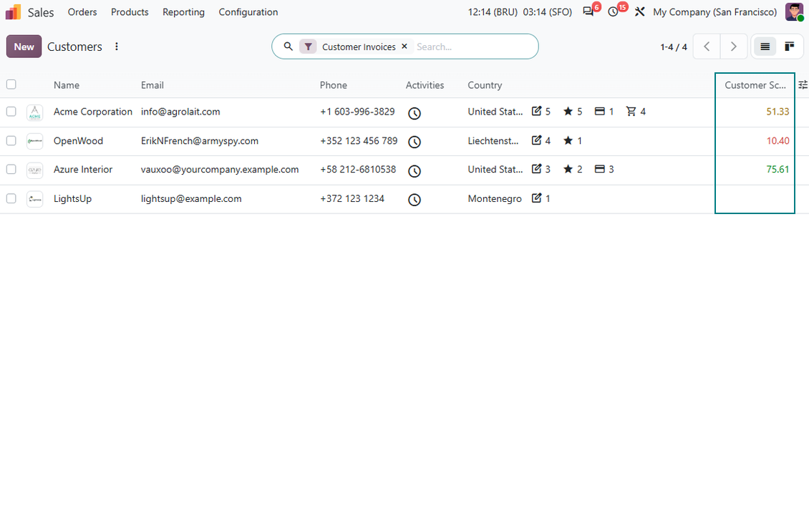Open the user avatar menu
Viewport: 809px width, 532px height.
coord(794,12)
